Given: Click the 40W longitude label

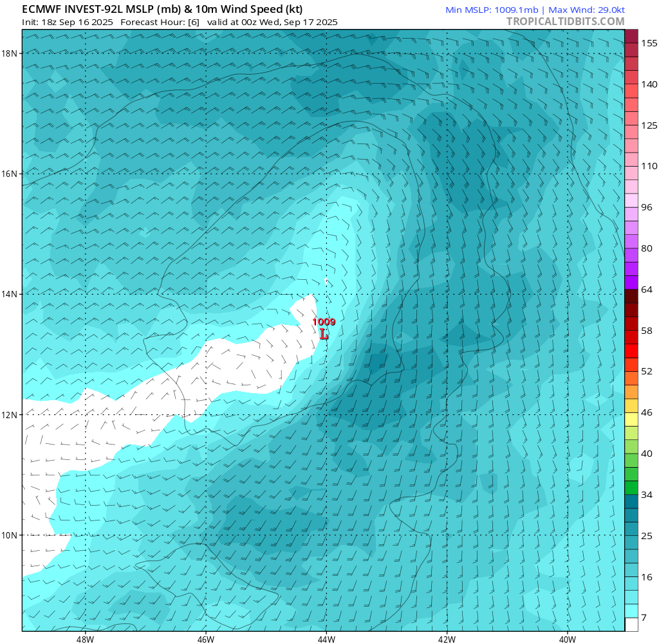Looking at the screenshot, I should (x=568, y=639).
